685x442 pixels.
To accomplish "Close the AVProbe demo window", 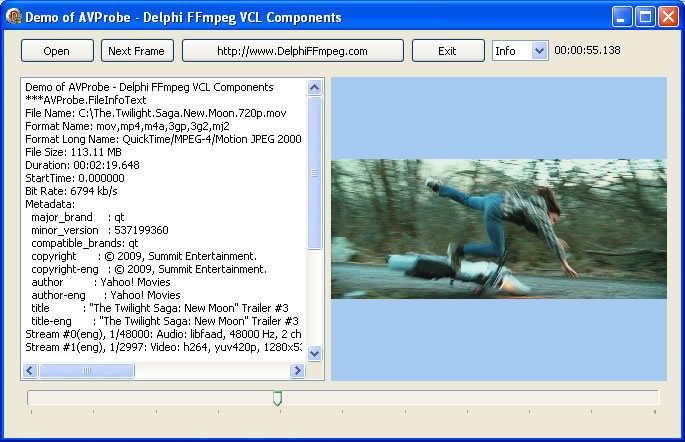I will [668, 17].
